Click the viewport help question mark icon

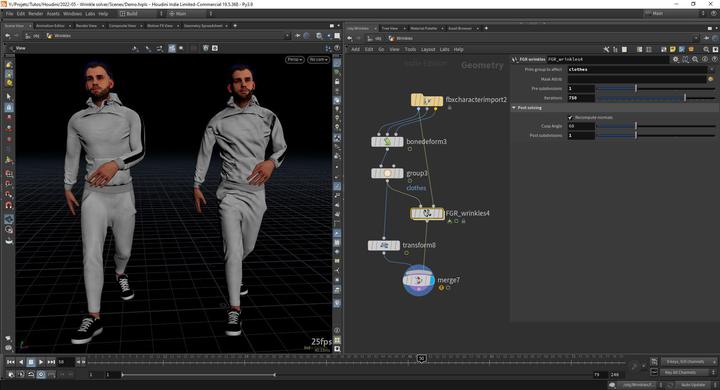pyautogui.click(x=337, y=48)
